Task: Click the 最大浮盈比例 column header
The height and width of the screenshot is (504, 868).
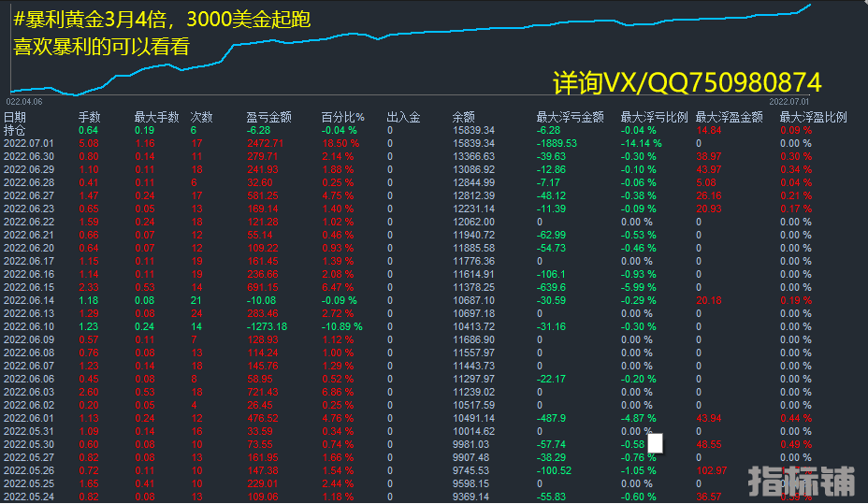Action: pos(813,117)
